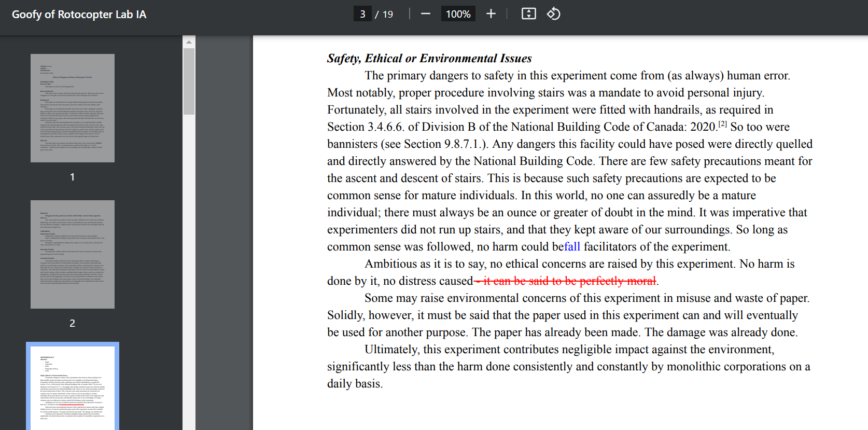The image size is (868, 430).
Task: Rotate the document counterclockwise
Action: tap(553, 14)
